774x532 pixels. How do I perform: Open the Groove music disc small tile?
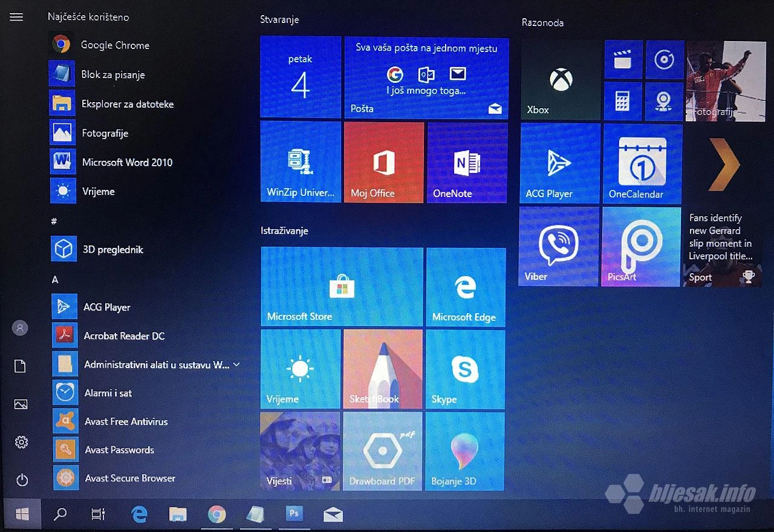[665, 59]
